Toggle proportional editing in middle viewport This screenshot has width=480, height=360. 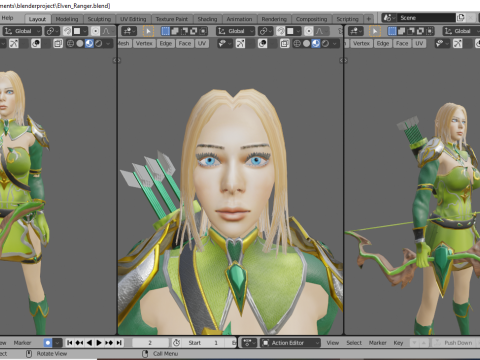(309, 31)
